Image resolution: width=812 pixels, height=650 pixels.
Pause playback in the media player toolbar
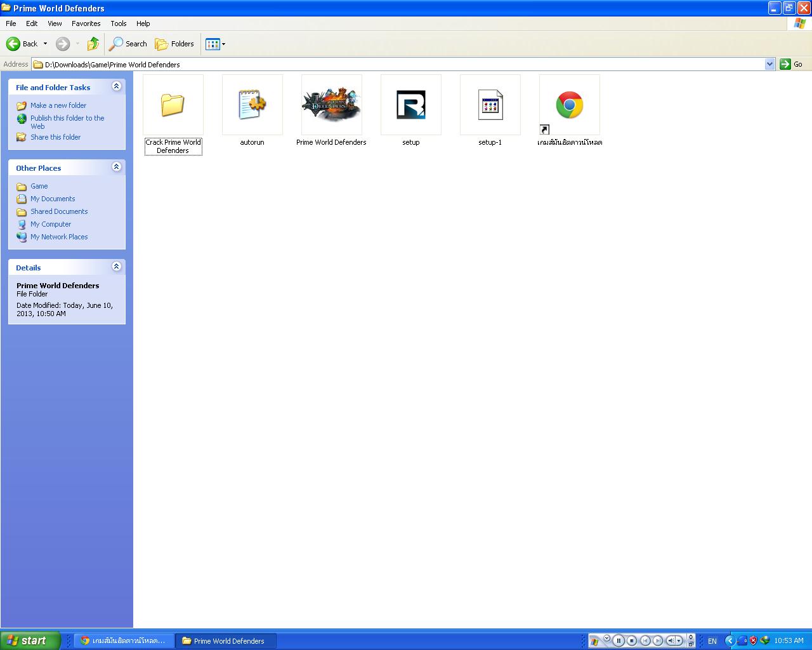[x=619, y=640]
